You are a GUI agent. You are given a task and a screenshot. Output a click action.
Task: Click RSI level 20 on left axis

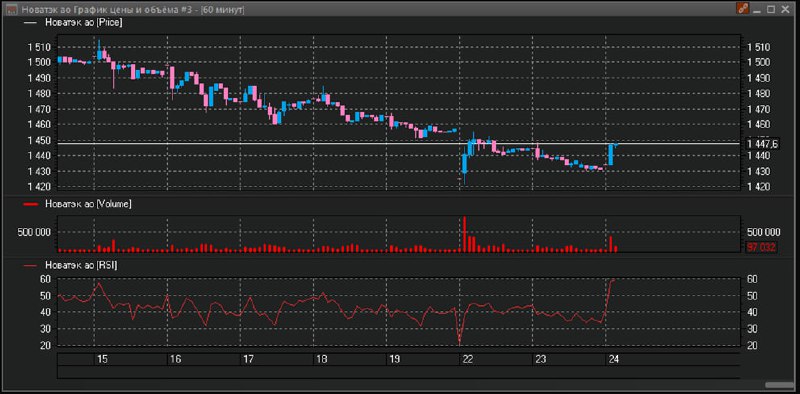45,346
